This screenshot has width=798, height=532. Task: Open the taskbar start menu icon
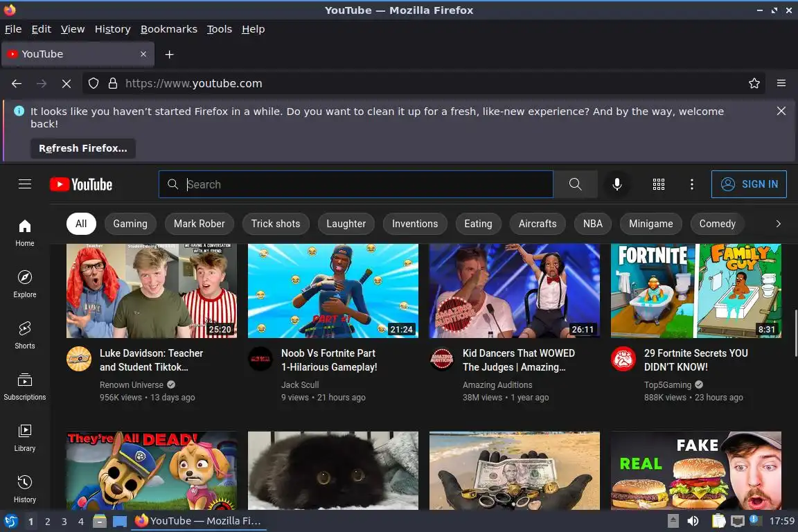(10, 521)
